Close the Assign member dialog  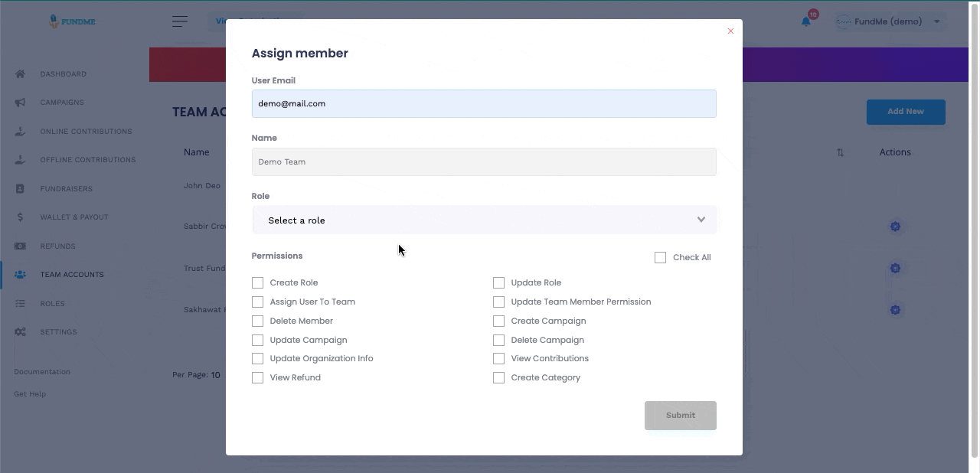pos(730,31)
